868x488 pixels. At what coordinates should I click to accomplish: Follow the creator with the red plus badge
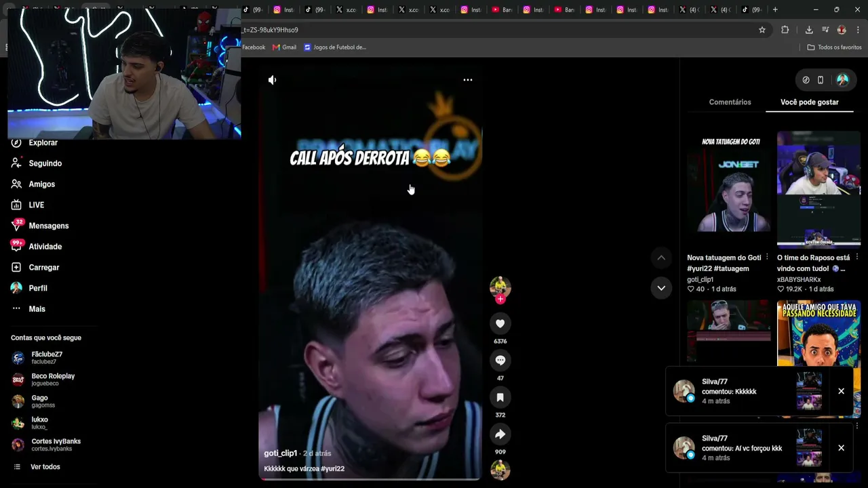[x=500, y=299]
